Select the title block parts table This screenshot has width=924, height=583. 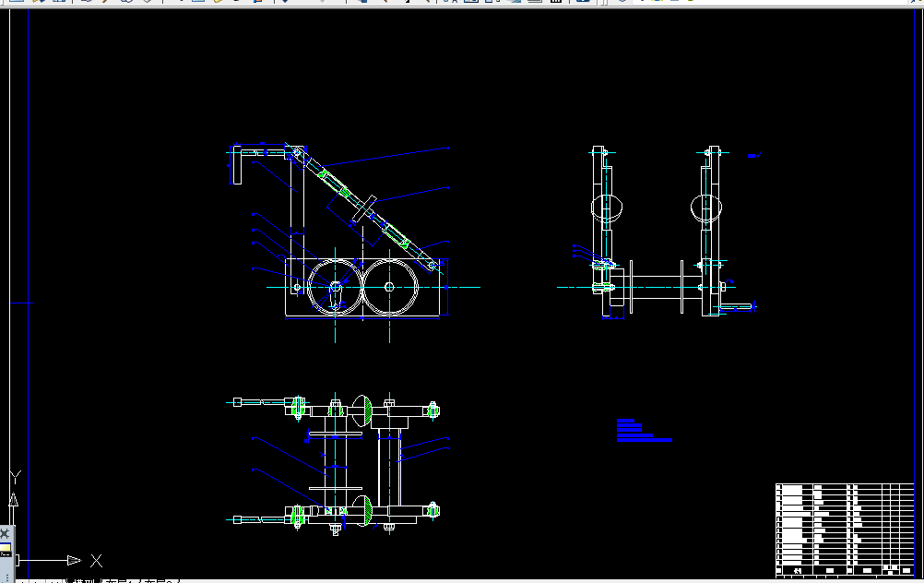pyautogui.click(x=845, y=529)
